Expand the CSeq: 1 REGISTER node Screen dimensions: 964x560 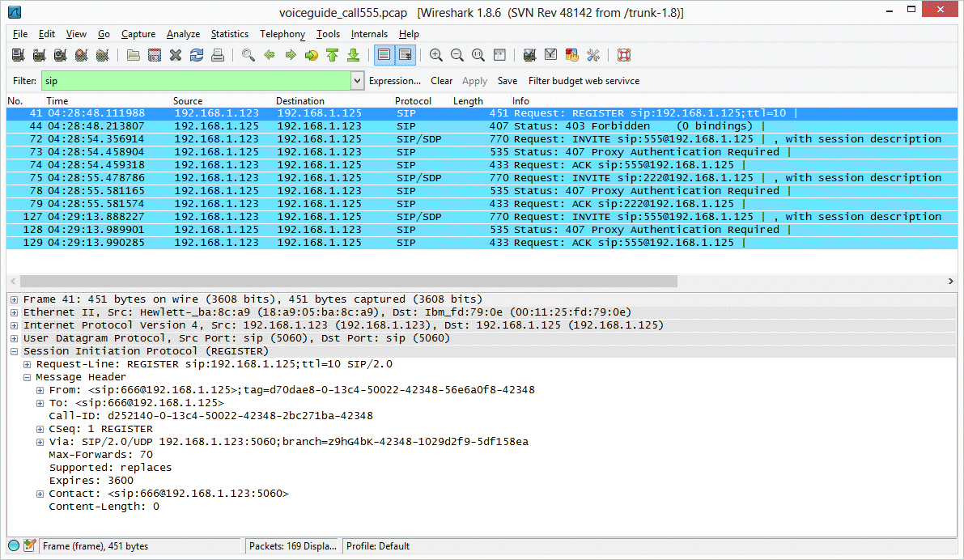(40, 428)
